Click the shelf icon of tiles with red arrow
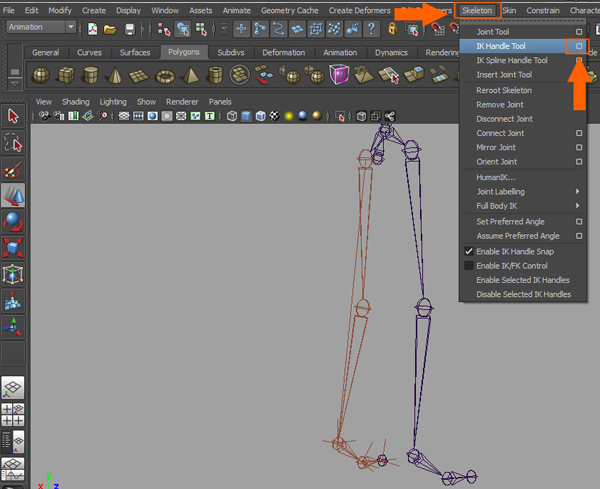 pyautogui.click(x=264, y=75)
